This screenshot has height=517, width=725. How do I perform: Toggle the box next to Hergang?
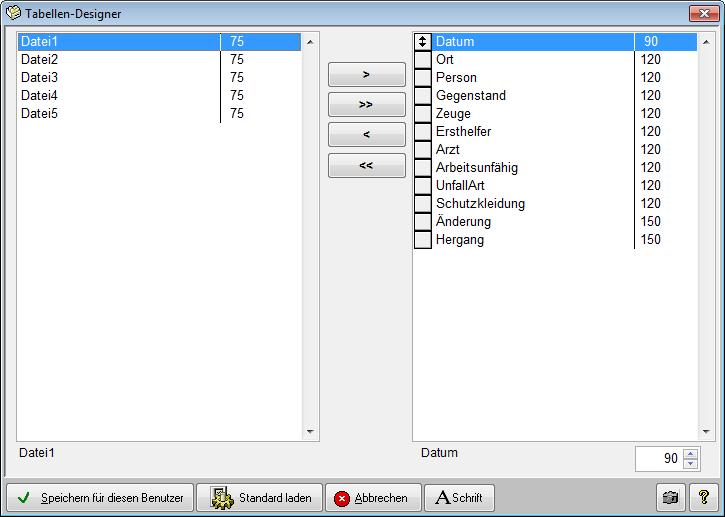(x=423, y=240)
